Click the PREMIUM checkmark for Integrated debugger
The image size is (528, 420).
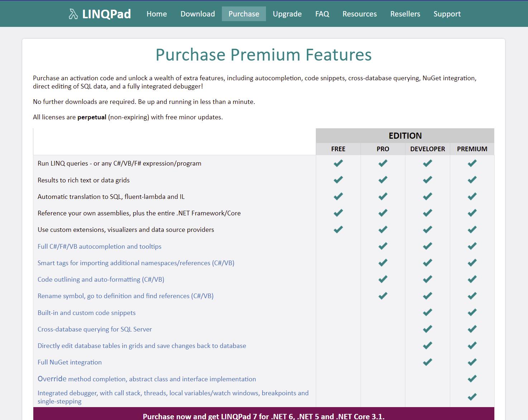[x=472, y=396]
